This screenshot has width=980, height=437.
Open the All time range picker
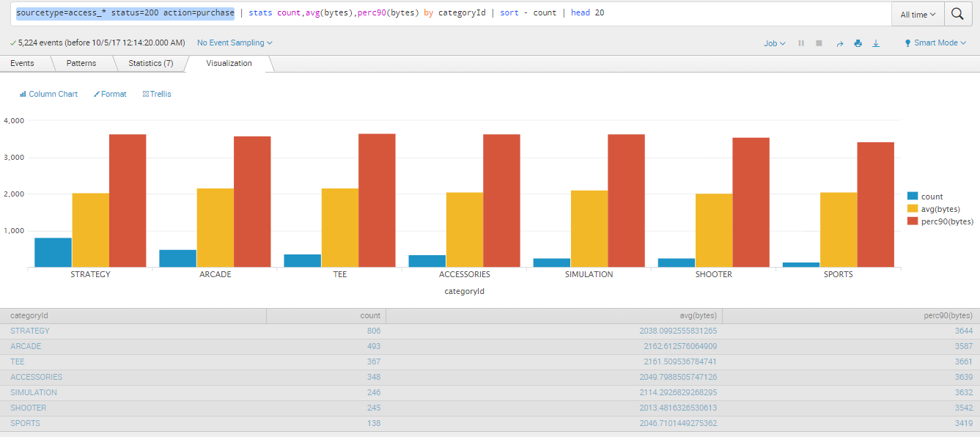pyautogui.click(x=917, y=14)
